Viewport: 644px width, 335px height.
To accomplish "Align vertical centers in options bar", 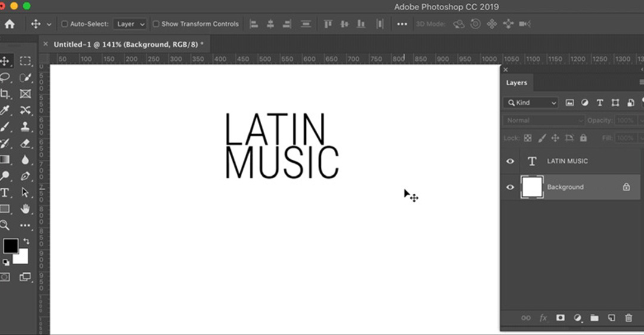I will (x=344, y=24).
